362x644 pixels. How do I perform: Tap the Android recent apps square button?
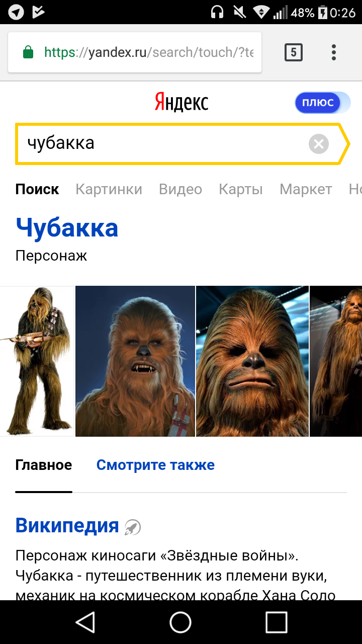pyautogui.click(x=276, y=622)
